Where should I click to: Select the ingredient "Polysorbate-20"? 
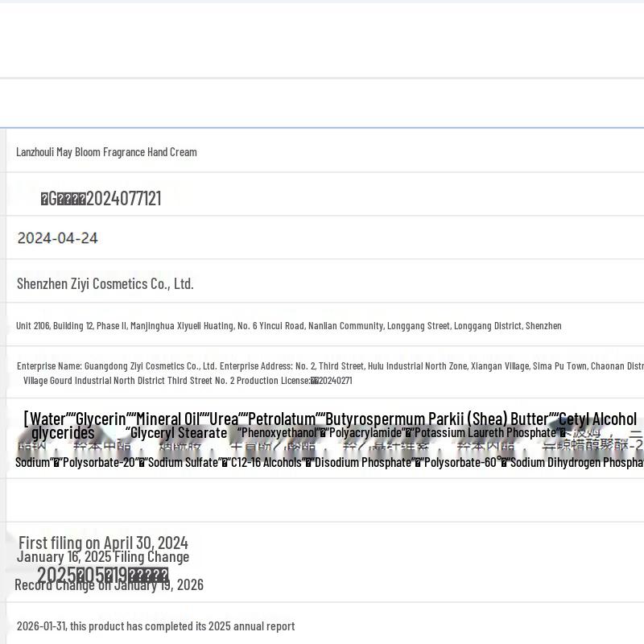point(99,462)
